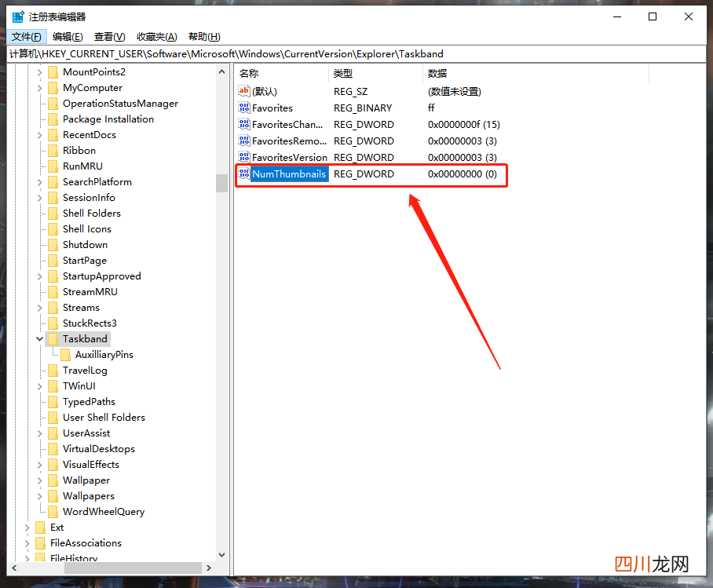Click the tree horizontal scrollbar thumb
Viewport: 713px width, 588px height.
pos(133,568)
